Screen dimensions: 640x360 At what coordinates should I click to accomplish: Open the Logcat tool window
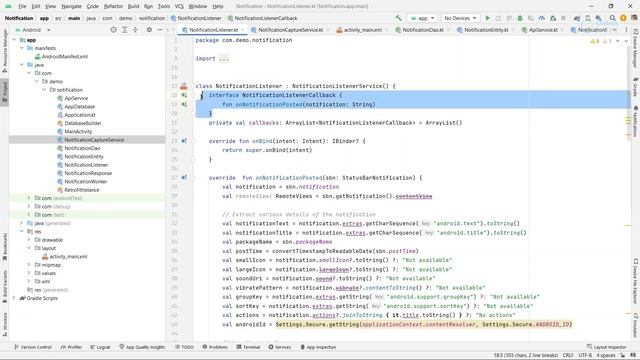pyautogui.click(x=100, y=347)
